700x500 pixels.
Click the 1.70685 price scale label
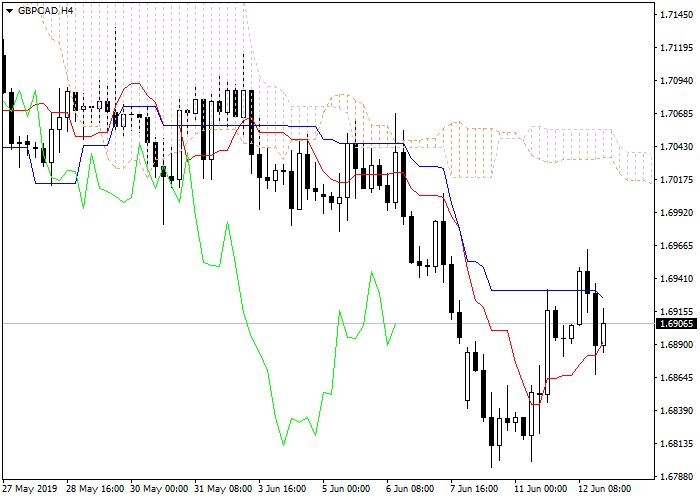pyautogui.click(x=677, y=114)
